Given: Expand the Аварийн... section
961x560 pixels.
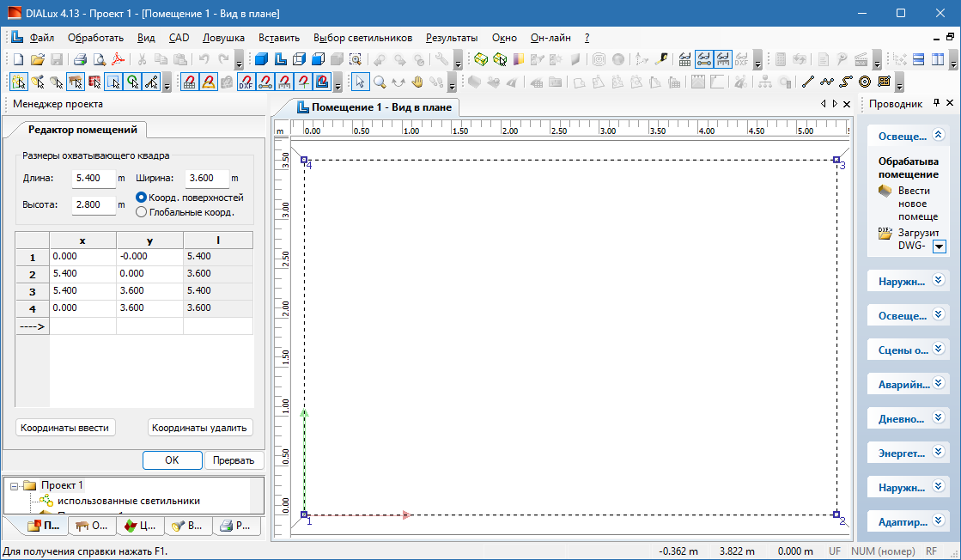Looking at the screenshot, I should point(939,383).
